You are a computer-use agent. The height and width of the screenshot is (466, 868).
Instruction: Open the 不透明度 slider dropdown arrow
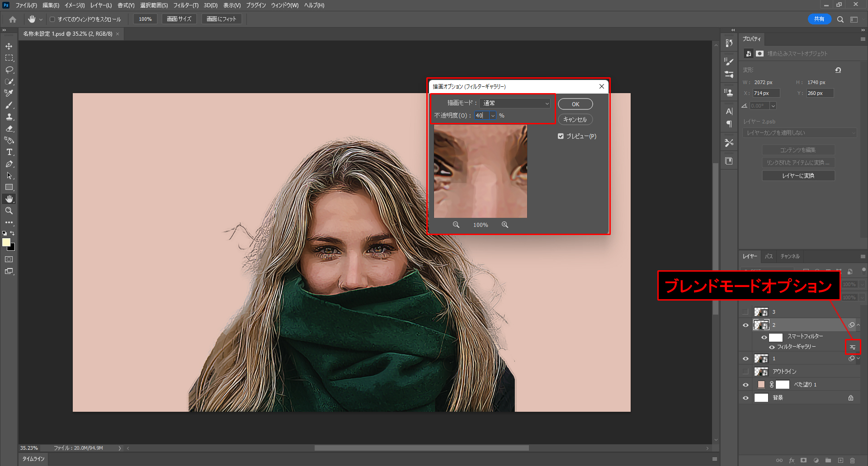pyautogui.click(x=493, y=116)
